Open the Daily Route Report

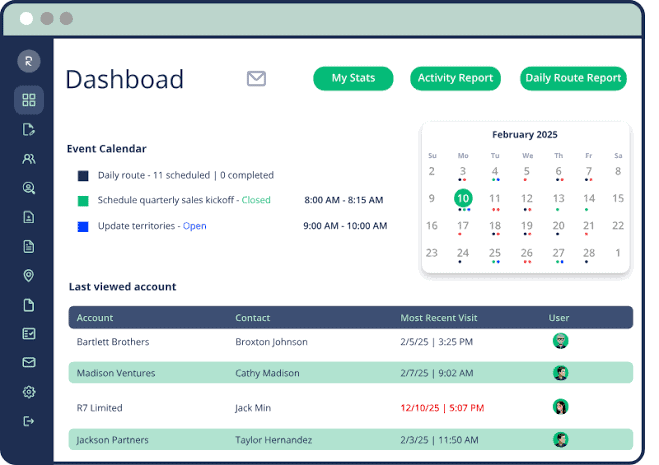573,78
